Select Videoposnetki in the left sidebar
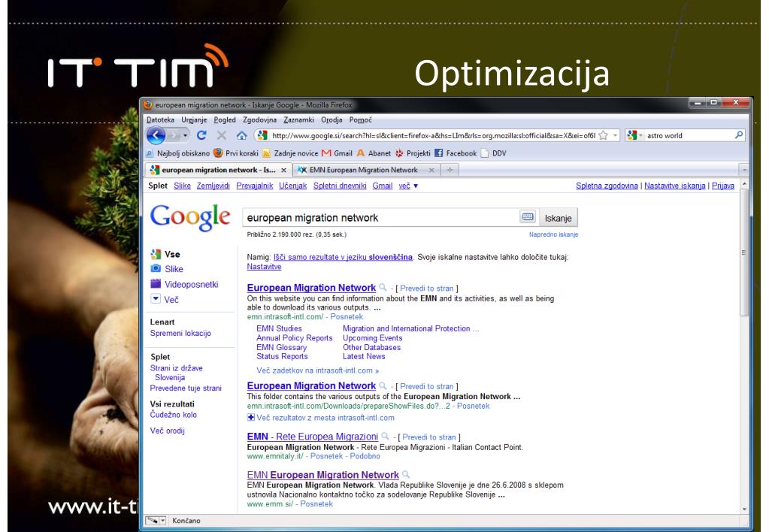This screenshot has height=532, width=769. 191,284
